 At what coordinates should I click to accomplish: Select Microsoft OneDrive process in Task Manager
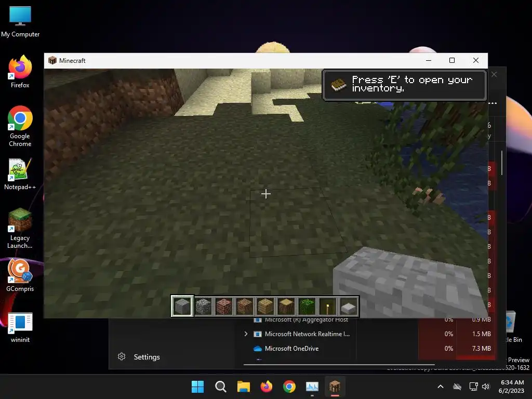coord(291,349)
